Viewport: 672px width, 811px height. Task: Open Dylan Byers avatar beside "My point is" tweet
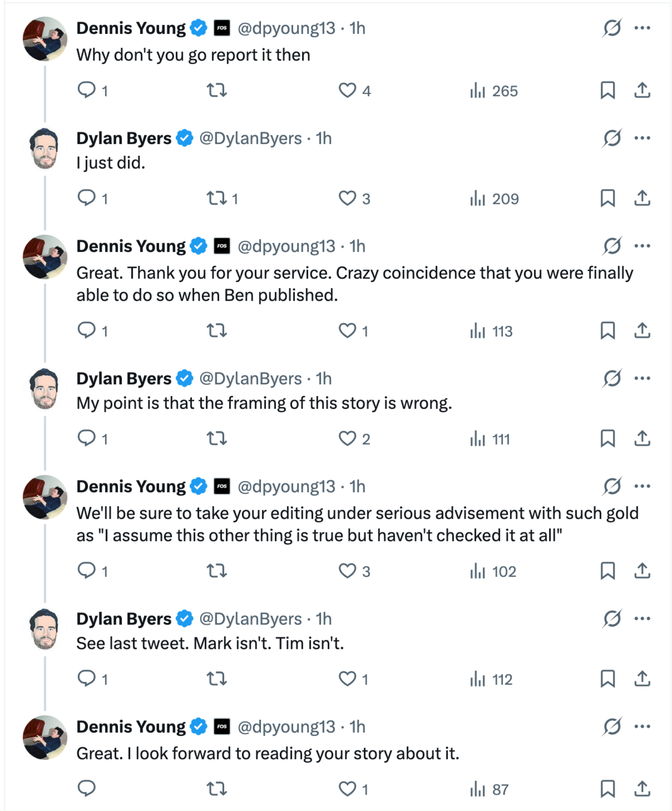point(45,389)
